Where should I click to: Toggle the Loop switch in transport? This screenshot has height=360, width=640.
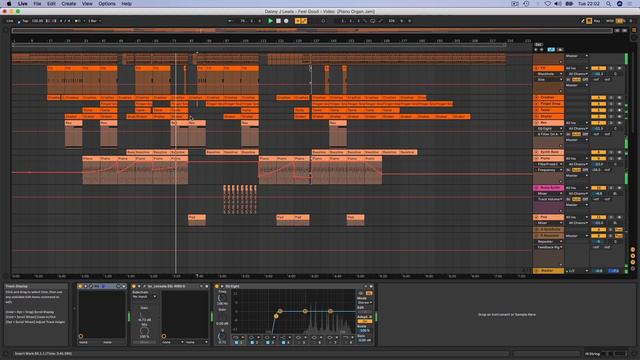tap(373, 21)
